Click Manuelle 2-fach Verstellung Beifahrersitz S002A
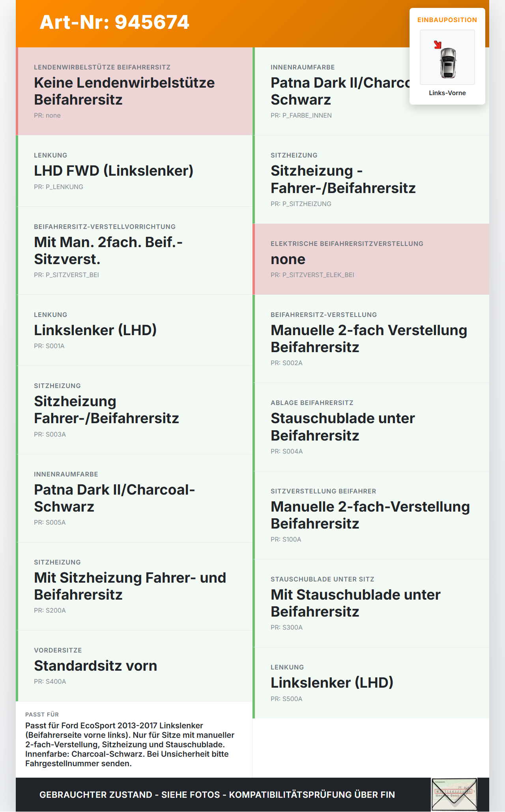The height and width of the screenshot is (812, 505). 371,339
